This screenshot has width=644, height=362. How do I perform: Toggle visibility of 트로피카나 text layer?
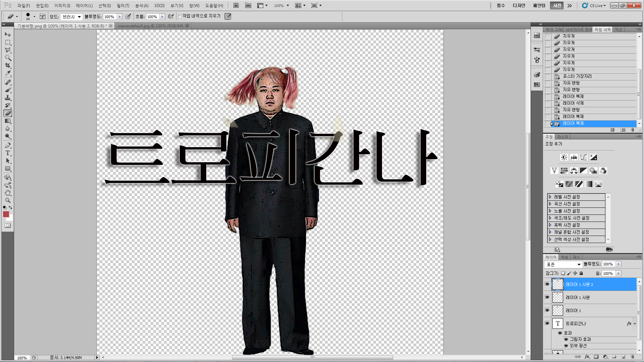tap(547, 323)
